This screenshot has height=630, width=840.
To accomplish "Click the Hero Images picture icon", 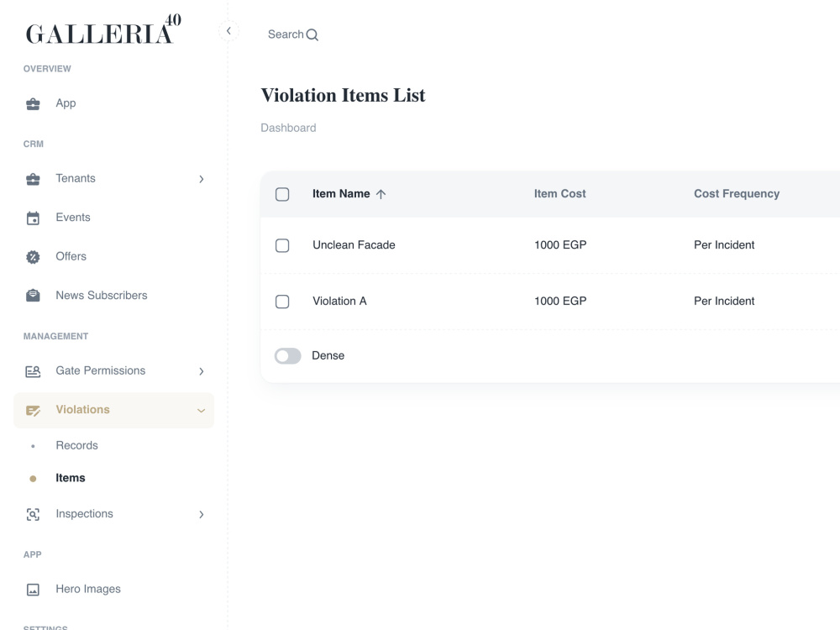I will click(x=33, y=590).
